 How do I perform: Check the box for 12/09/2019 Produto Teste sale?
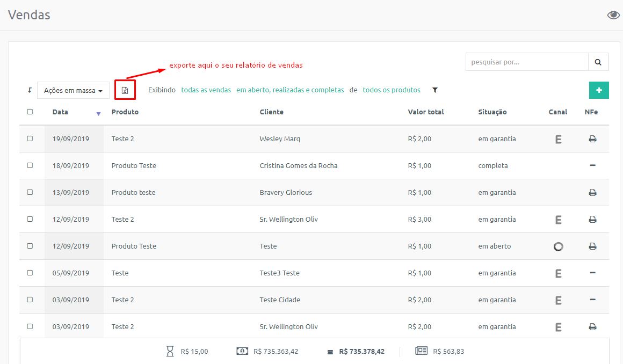point(30,246)
